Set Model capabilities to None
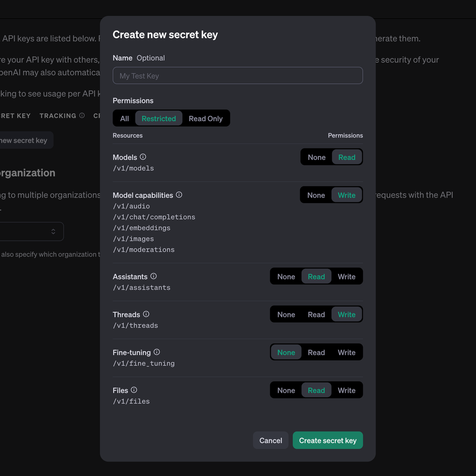Viewport: 476px width, 476px height. pyautogui.click(x=316, y=194)
